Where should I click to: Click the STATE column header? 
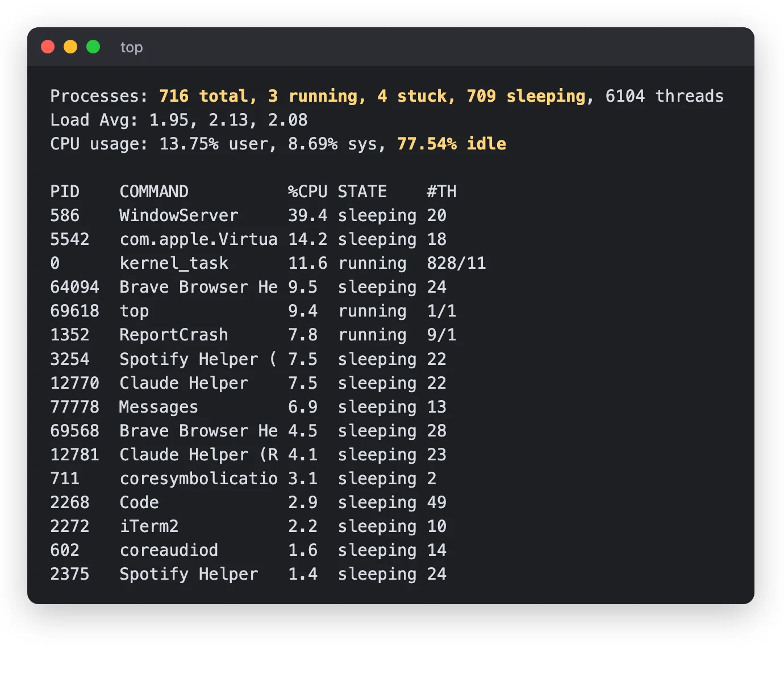click(x=362, y=192)
